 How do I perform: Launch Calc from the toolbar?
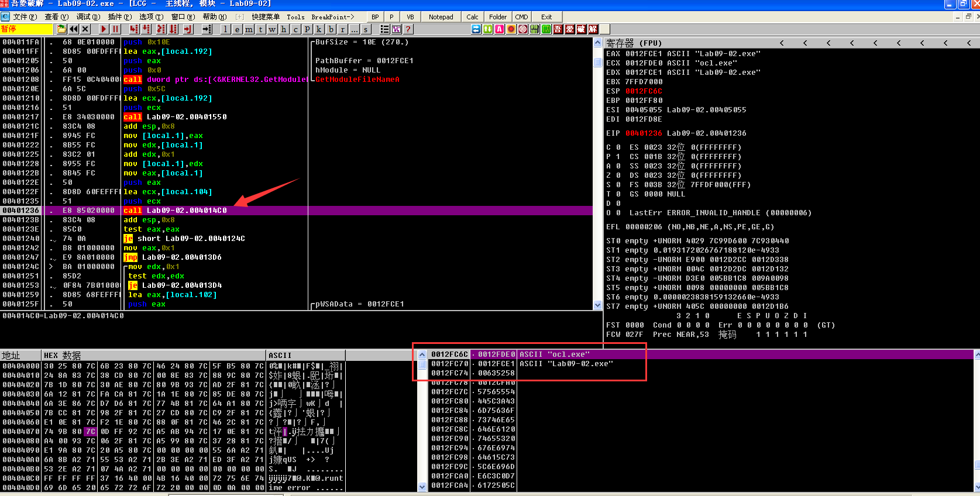[x=473, y=17]
